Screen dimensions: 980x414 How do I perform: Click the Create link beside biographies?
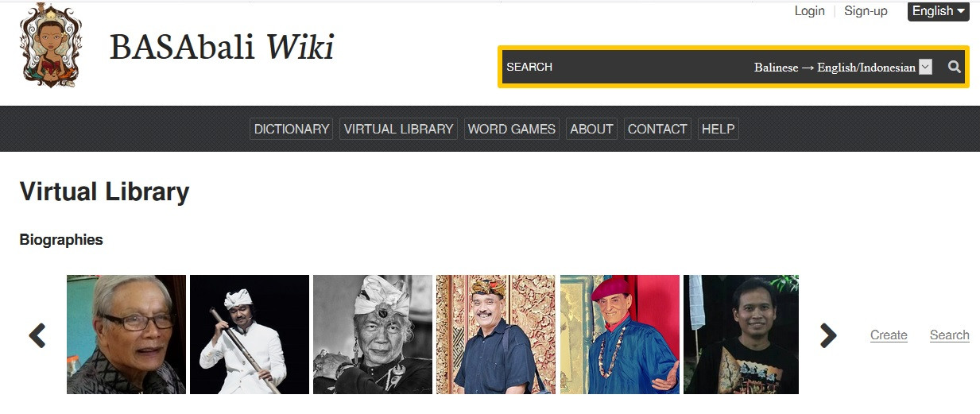click(889, 335)
